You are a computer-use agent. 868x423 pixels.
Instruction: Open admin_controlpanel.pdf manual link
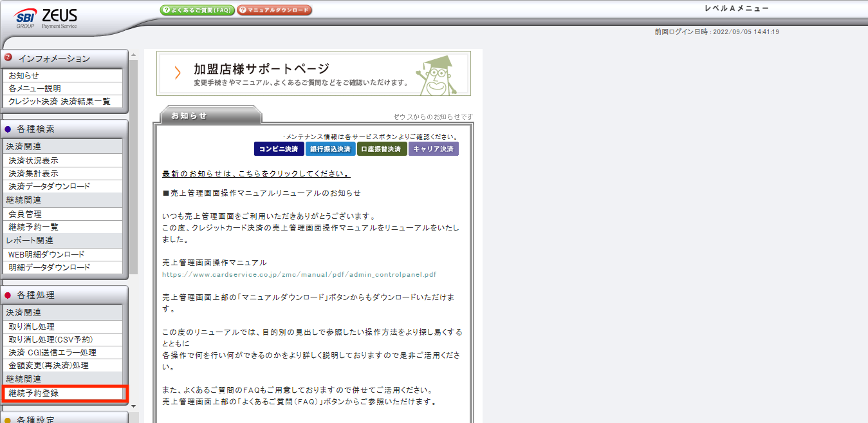[299, 274]
